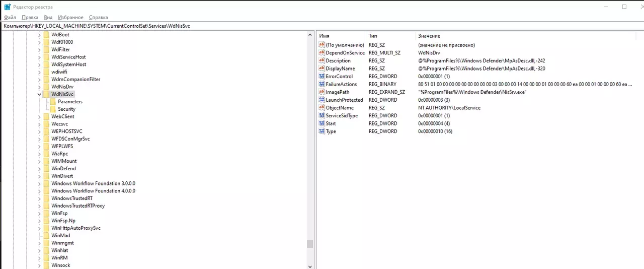Click the LaunchProtected DWORD icon
The width and height of the screenshot is (644, 269).
(322, 100)
